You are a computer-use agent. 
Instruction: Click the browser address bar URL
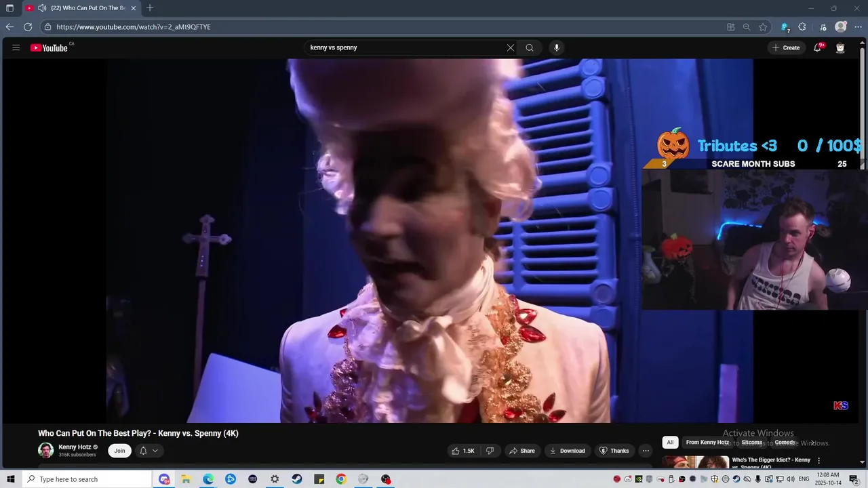point(134,27)
